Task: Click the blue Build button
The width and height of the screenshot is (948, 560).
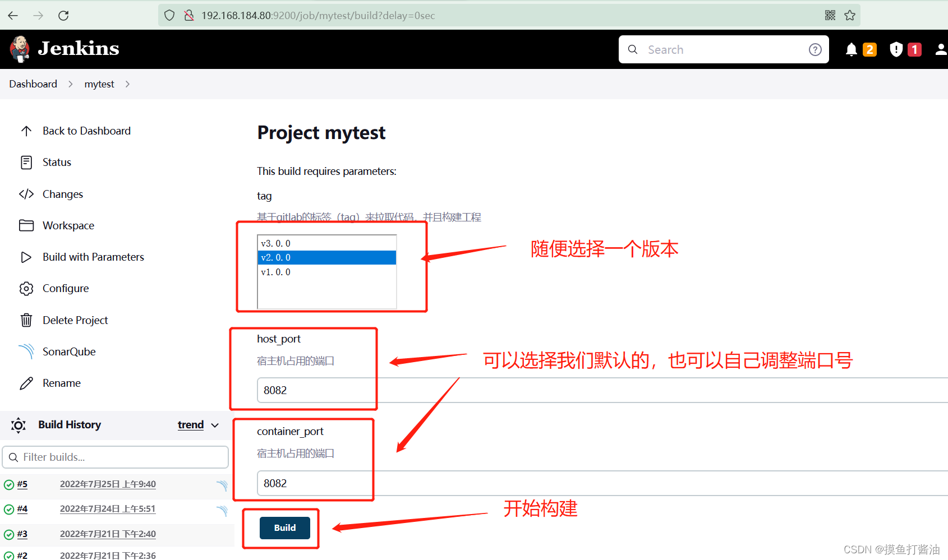Action: click(285, 528)
